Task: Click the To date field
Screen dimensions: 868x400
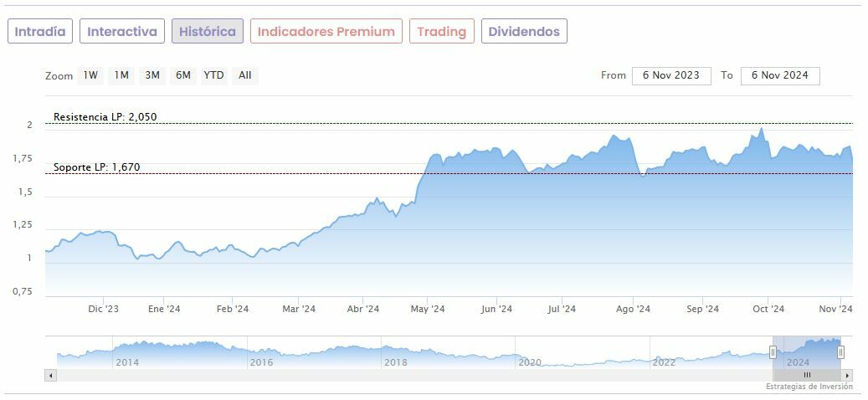Action: coord(780,75)
